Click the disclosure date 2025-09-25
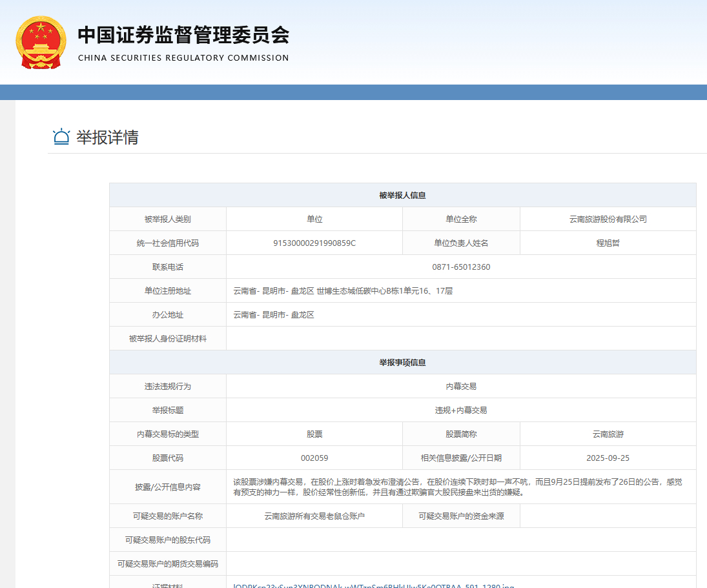Image resolution: width=707 pixels, height=588 pixels. click(x=608, y=458)
